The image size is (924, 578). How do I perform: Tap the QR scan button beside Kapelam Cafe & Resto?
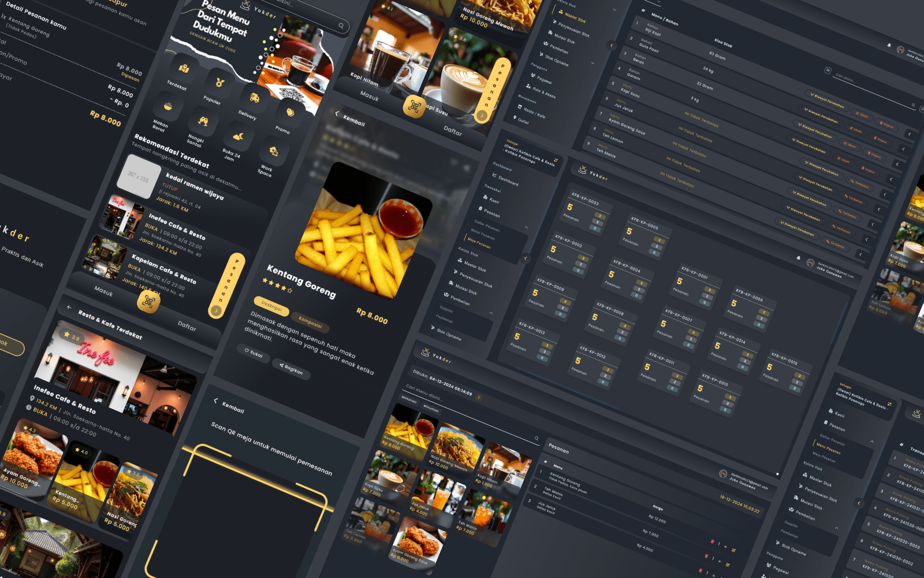click(149, 301)
